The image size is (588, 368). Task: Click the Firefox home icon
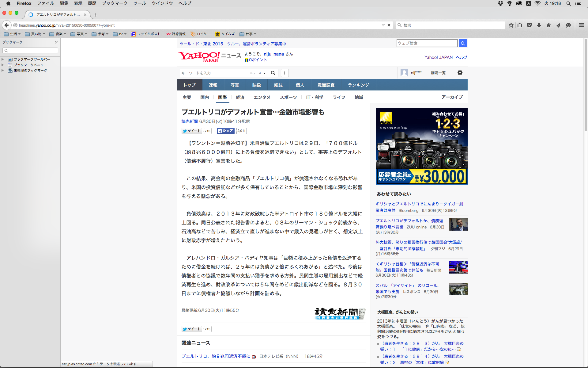tap(549, 25)
